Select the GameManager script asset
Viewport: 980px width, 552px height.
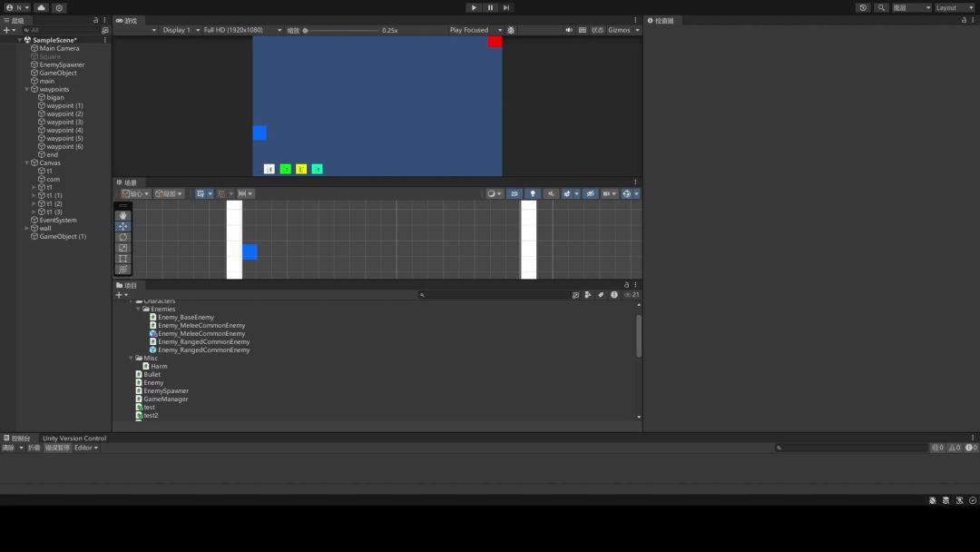pos(165,399)
